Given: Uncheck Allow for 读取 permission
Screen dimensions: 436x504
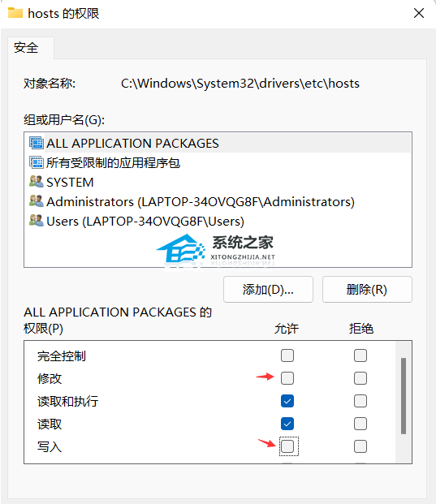Looking at the screenshot, I should [x=287, y=424].
